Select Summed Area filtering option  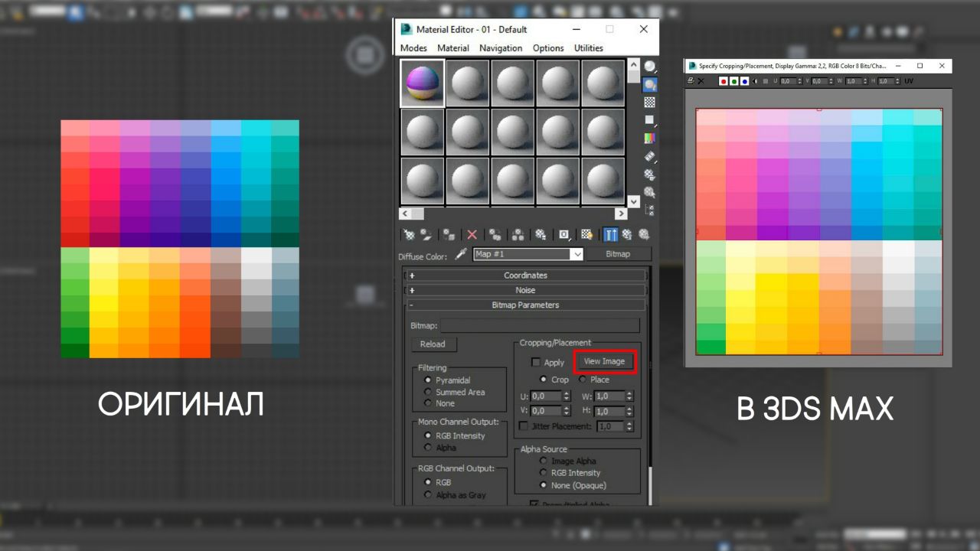(x=428, y=392)
